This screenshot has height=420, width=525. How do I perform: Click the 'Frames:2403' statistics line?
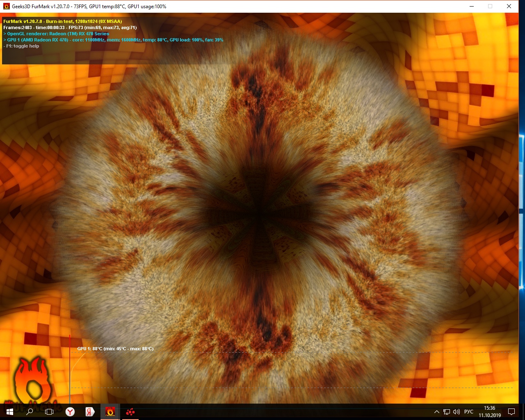coord(70,27)
